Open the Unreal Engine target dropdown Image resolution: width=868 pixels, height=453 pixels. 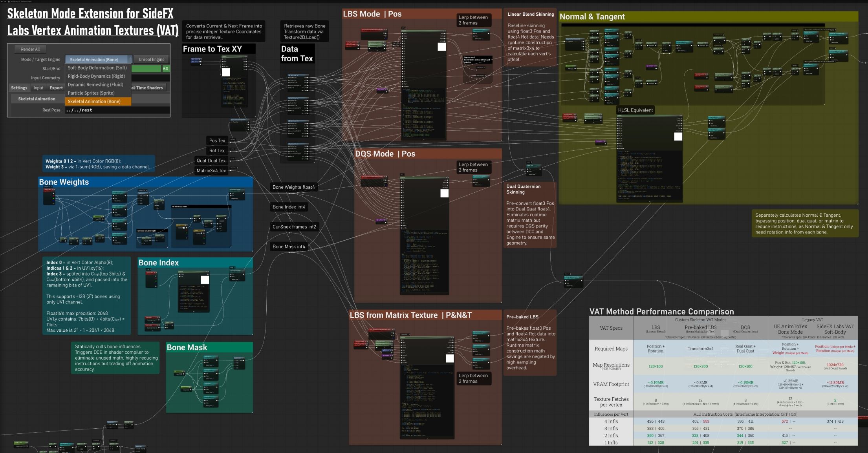tap(152, 59)
